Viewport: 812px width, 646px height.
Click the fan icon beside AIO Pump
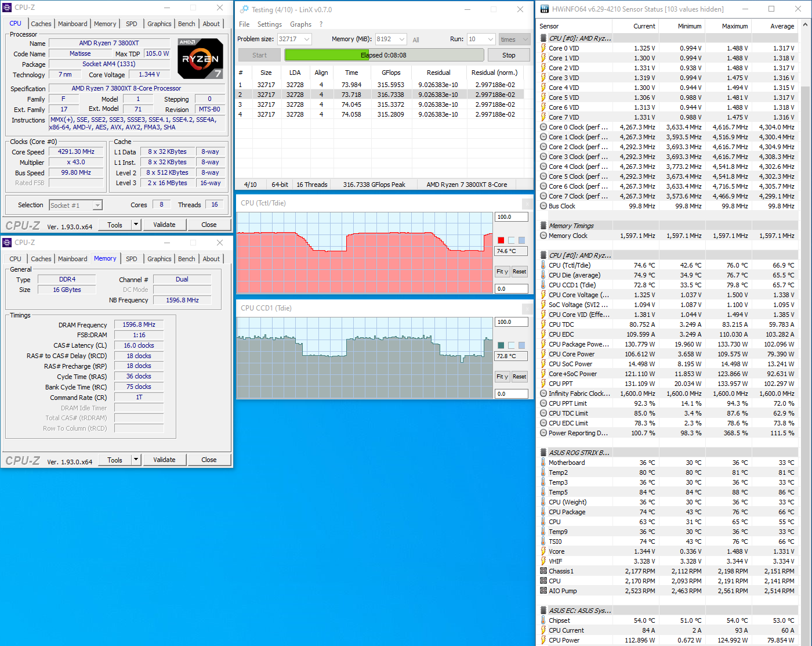[x=543, y=591]
